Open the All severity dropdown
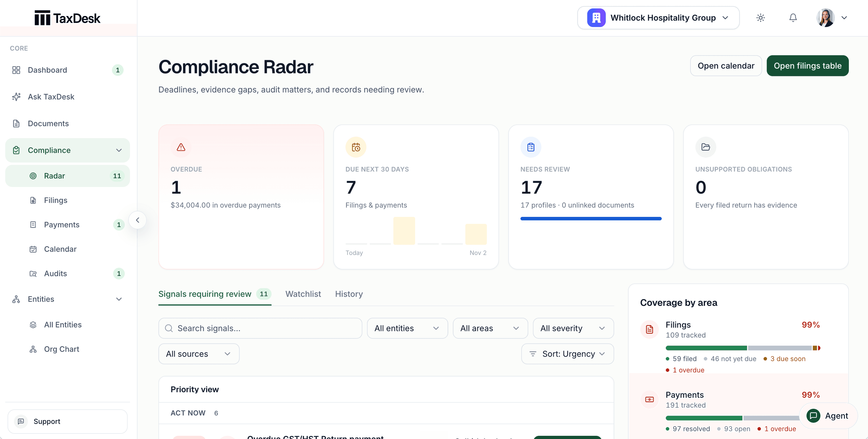Viewport: 868px width, 439px height. (x=573, y=328)
